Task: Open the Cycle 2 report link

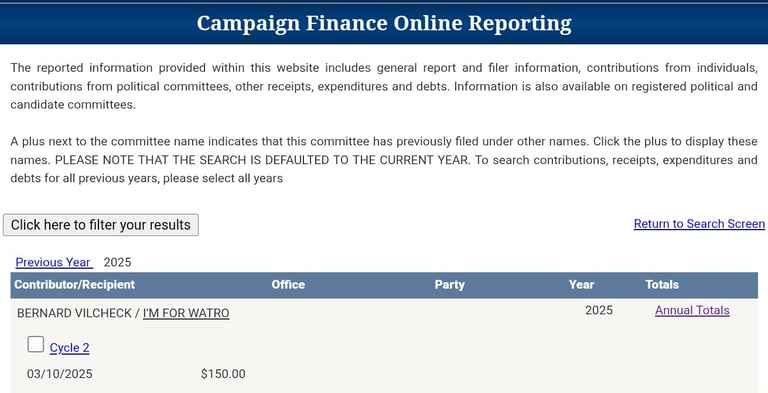Action: point(70,348)
